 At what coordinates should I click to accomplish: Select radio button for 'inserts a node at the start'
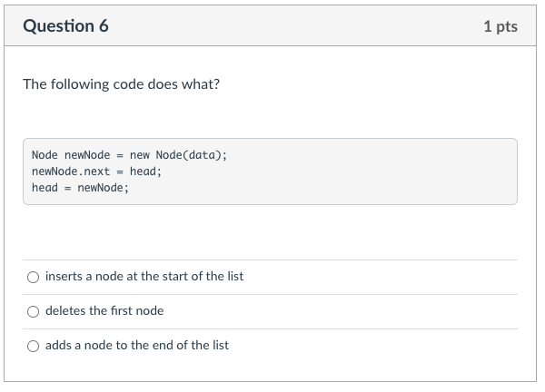click(x=34, y=277)
